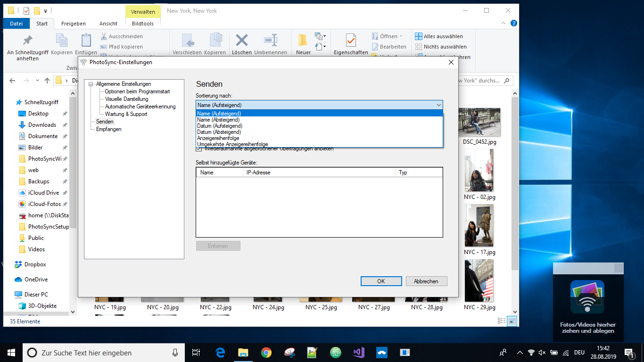644x362 pixels.
Task: Click the DSC_0452.jpg thumbnail
Action: [x=479, y=122]
